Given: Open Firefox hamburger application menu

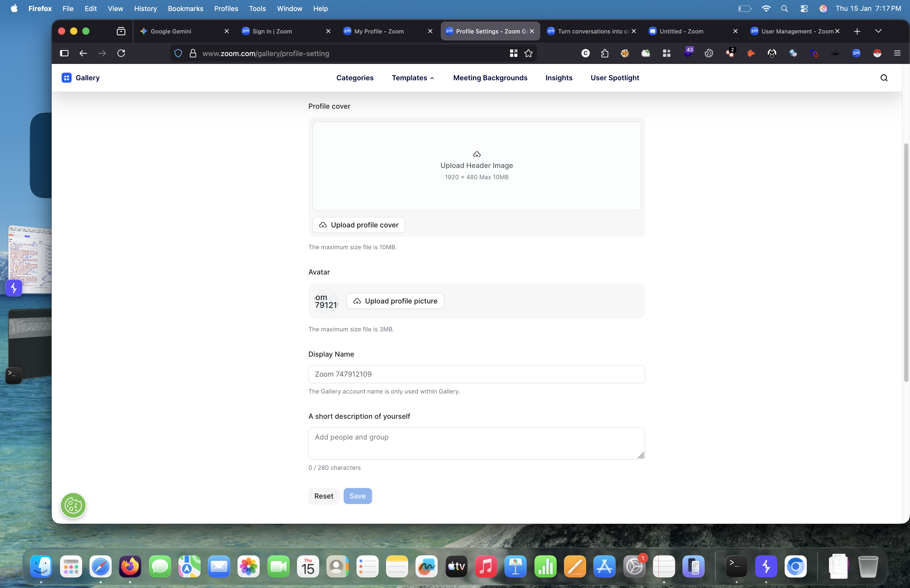Looking at the screenshot, I should (x=897, y=53).
